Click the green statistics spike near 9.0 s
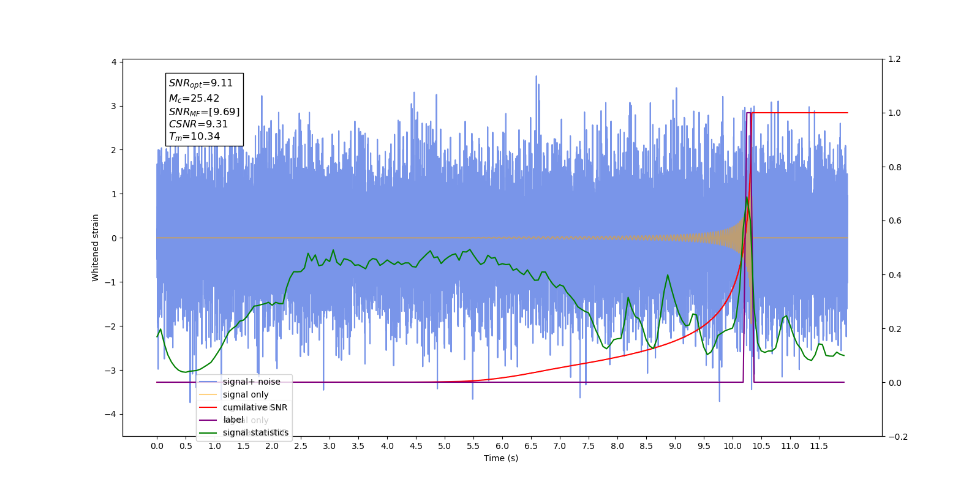This screenshot has width=980, height=490. point(667,276)
